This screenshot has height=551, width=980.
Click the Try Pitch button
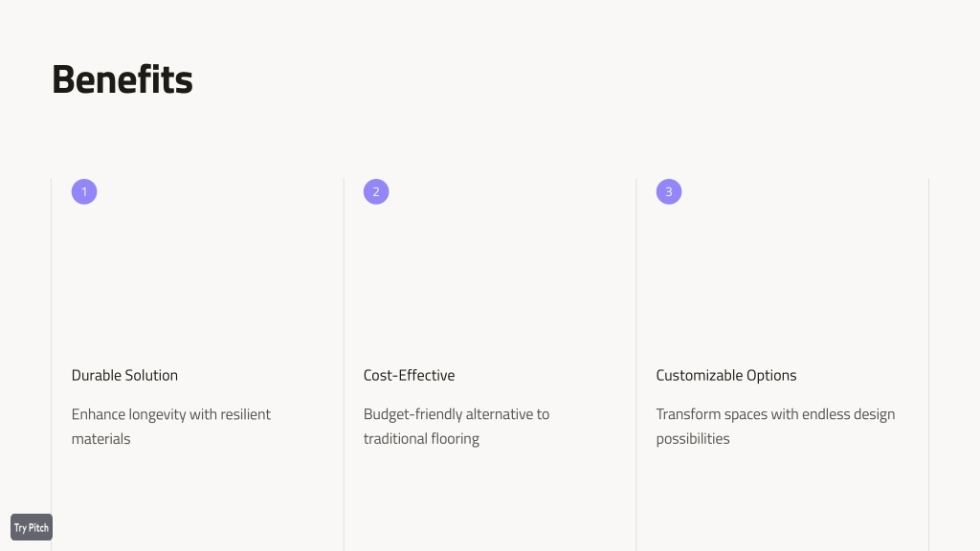coord(32,527)
